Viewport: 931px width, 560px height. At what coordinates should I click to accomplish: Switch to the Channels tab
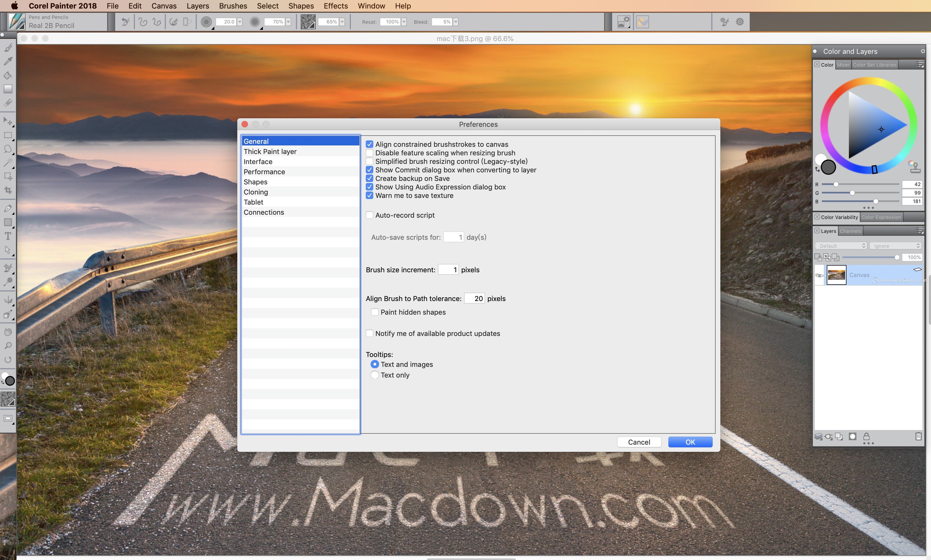point(850,231)
